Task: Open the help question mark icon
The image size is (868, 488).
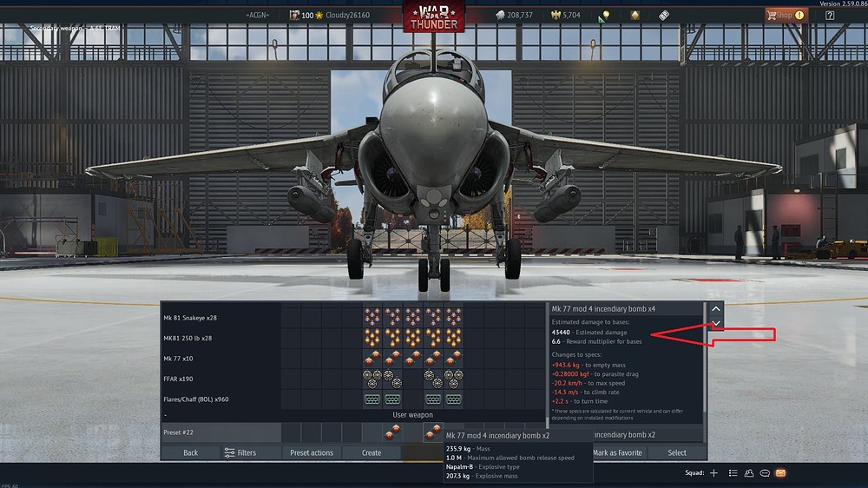Action: point(830,16)
